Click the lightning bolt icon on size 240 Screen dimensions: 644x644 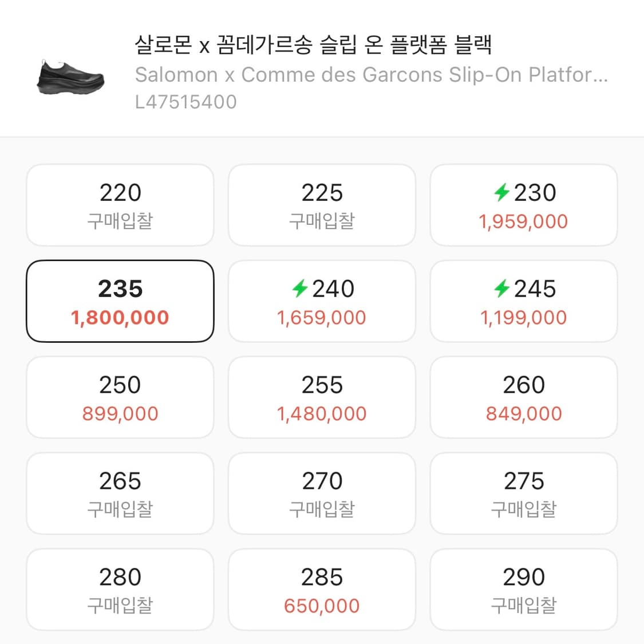pos(301,289)
